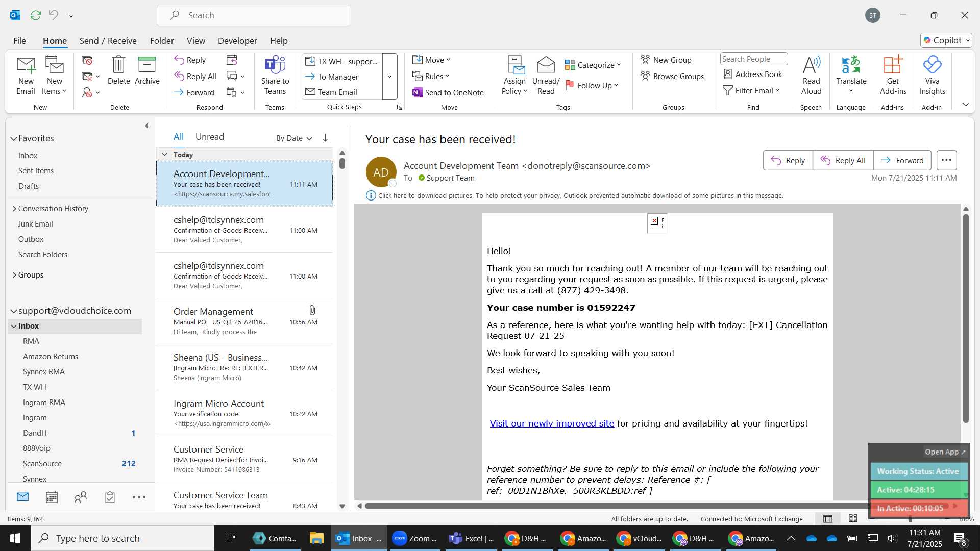This screenshot has height=551, width=980.
Task: Open the Copilot dropdown
Action: [946, 40]
